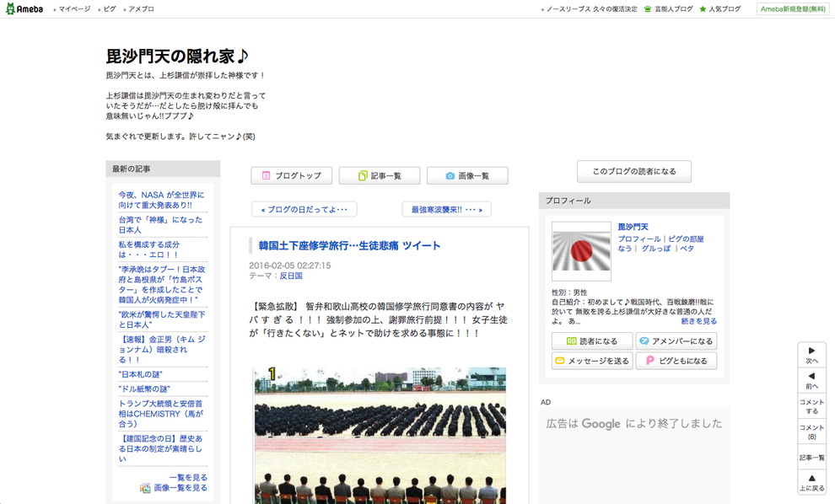Open the トランプ大統領と安倍首相はCHEMISTRY article
This screenshot has height=504, width=835.
(160, 414)
